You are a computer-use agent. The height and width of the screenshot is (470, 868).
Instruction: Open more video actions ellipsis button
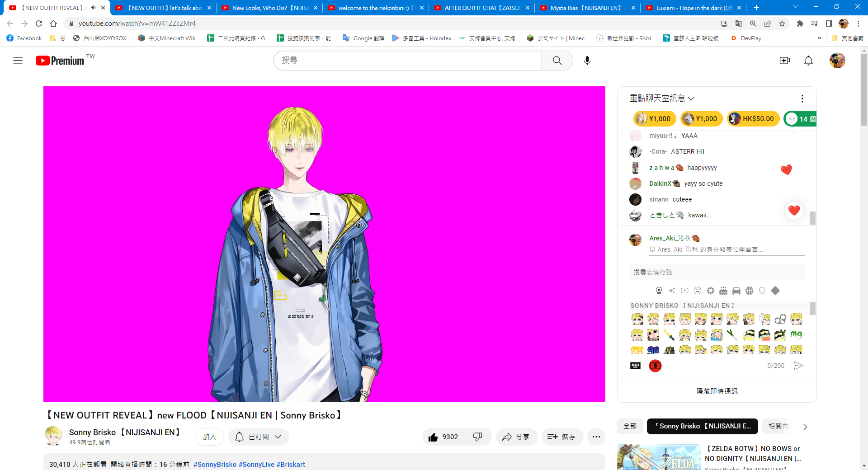pos(596,437)
